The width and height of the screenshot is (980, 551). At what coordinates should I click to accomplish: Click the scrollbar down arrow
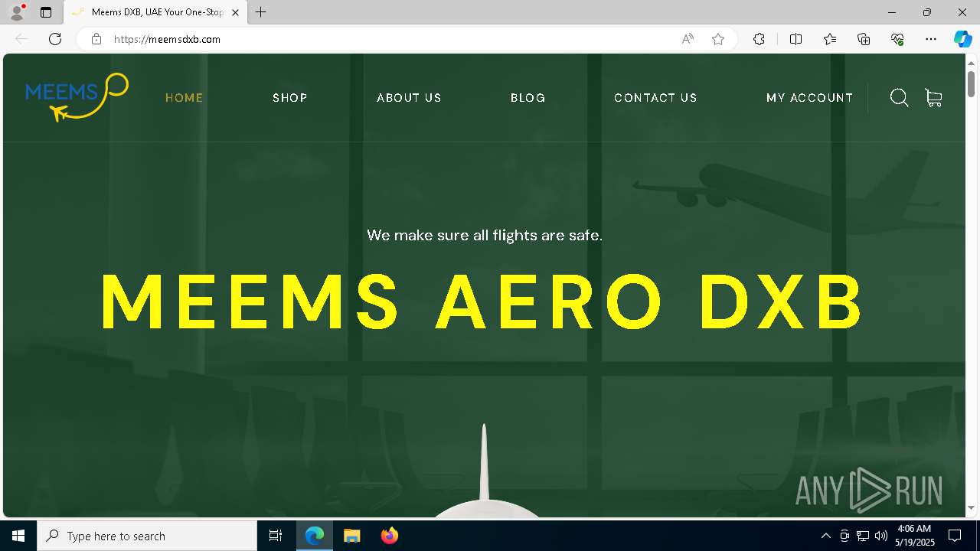971,507
